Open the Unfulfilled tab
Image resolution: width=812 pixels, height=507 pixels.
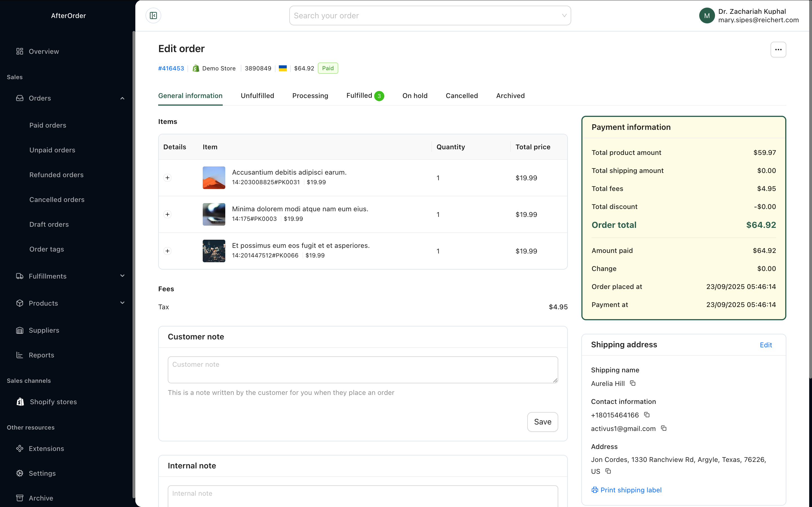point(257,95)
